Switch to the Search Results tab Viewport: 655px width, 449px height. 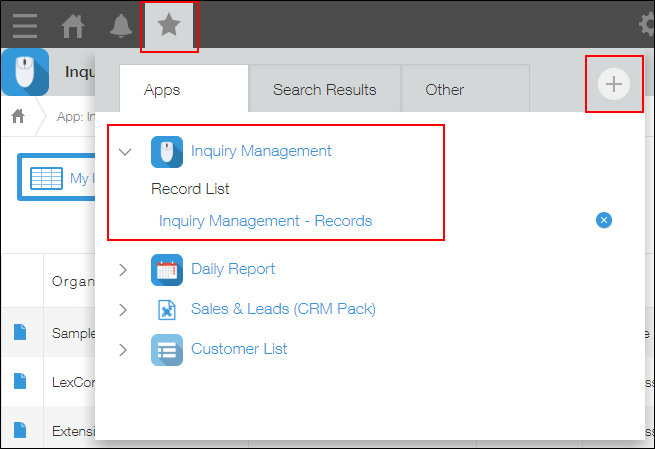coord(324,89)
